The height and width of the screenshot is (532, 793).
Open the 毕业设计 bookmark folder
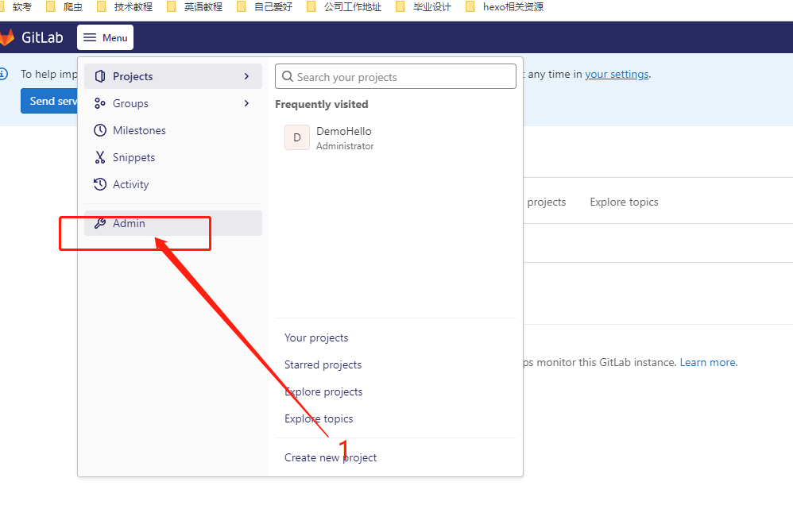(x=424, y=7)
